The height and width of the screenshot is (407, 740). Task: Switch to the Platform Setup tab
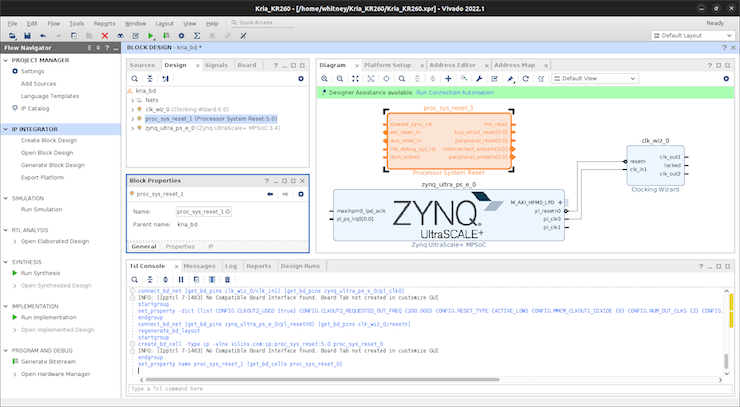coord(387,65)
